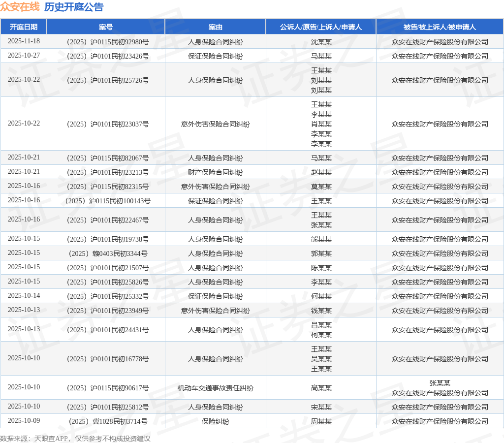This screenshot has width=504, height=443.
Task: Click the 众安在线 title text
Action: [20, 7]
